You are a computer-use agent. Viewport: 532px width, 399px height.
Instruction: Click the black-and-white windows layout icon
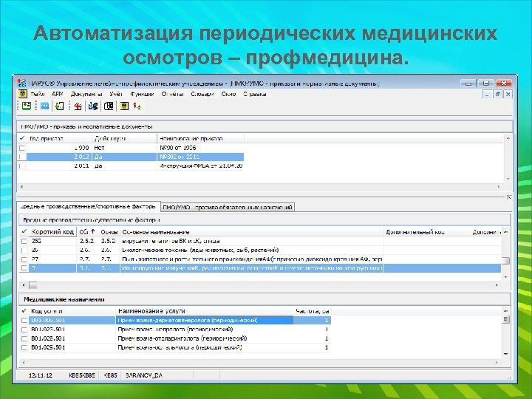click(109, 106)
